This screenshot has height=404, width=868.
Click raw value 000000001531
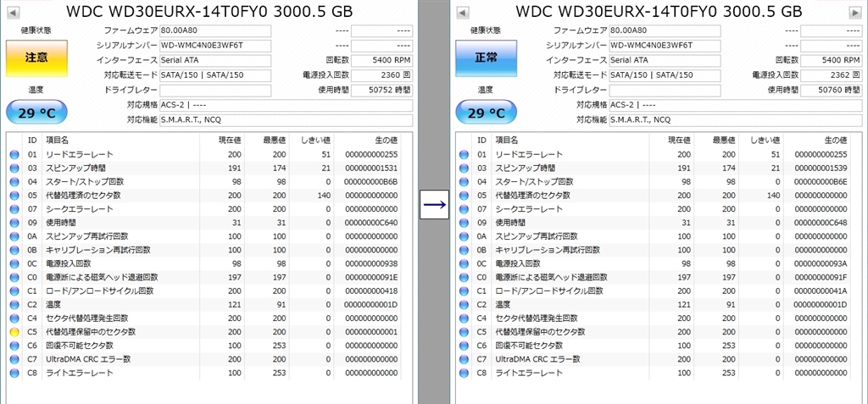pyautogui.click(x=371, y=169)
